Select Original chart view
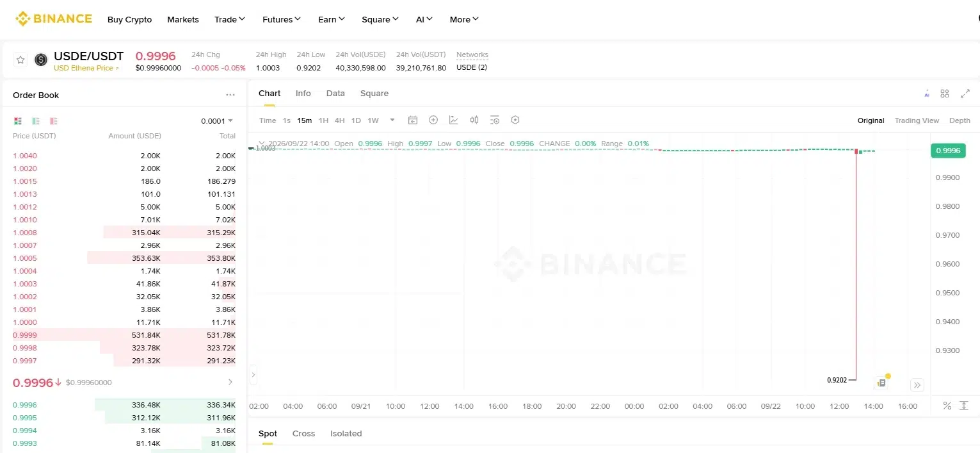980x453 pixels. pos(871,120)
